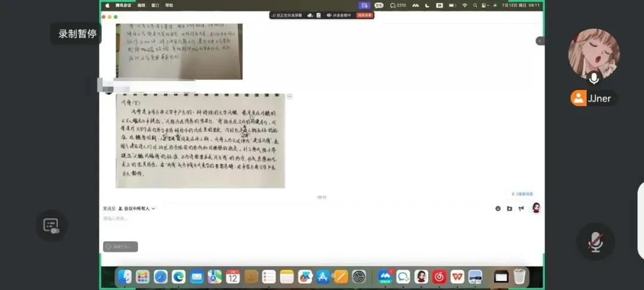Click the sharing screen status indicator

[x=287, y=15]
